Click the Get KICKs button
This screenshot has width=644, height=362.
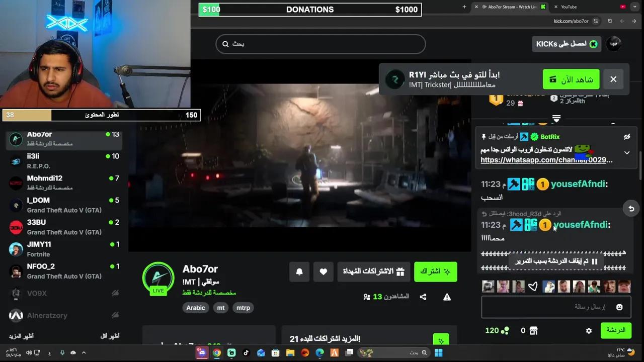(567, 44)
